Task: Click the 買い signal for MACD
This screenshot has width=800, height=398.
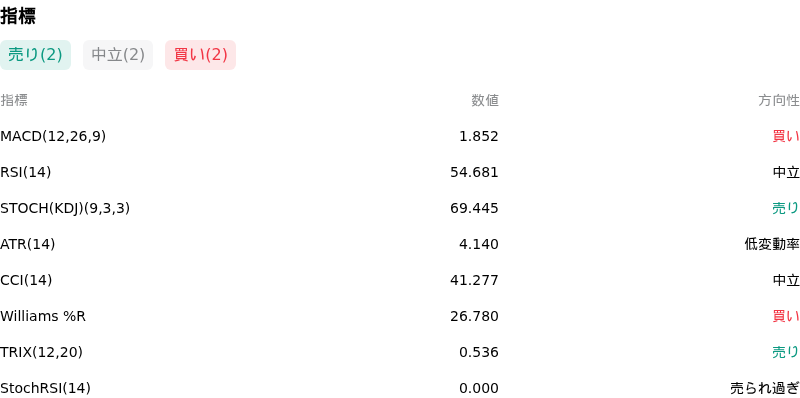Action: [786, 136]
